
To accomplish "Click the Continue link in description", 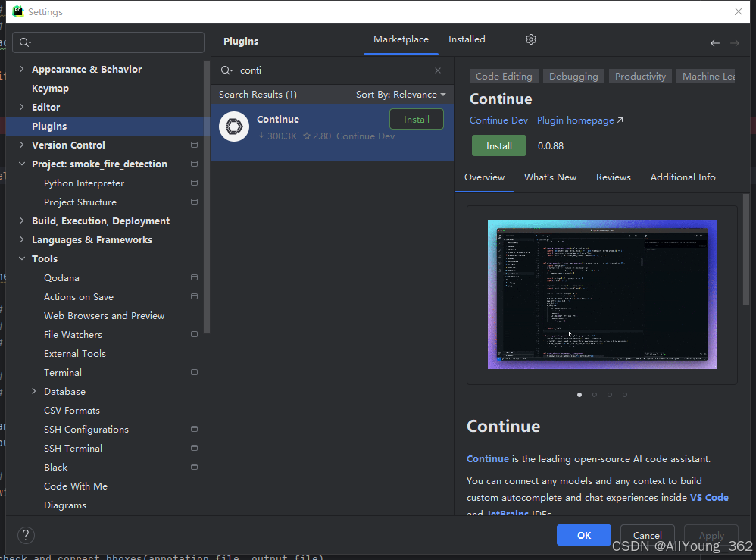I will [487, 458].
